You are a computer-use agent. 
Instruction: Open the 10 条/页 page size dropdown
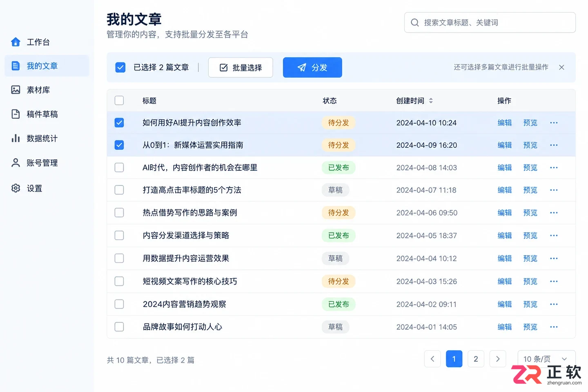tap(546, 359)
